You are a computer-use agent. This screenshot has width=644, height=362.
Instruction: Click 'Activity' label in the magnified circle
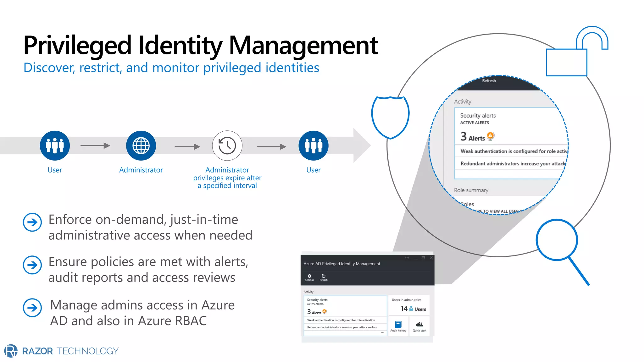[463, 101]
